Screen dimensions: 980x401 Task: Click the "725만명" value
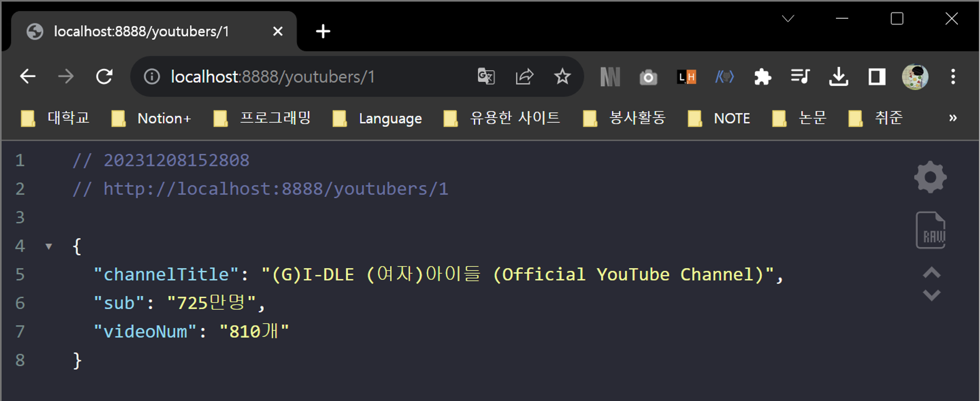point(212,303)
